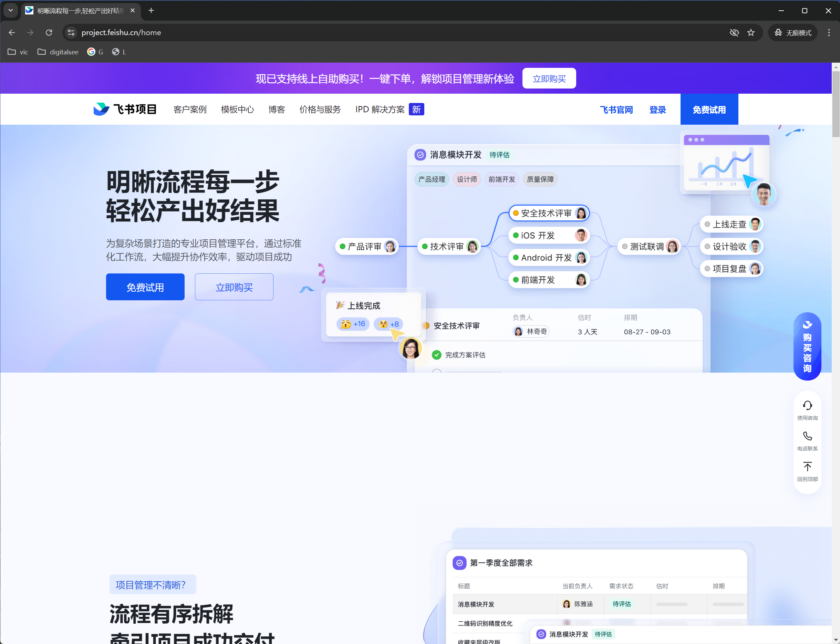Click the 飞书官网 link
840x644 pixels.
pos(616,110)
